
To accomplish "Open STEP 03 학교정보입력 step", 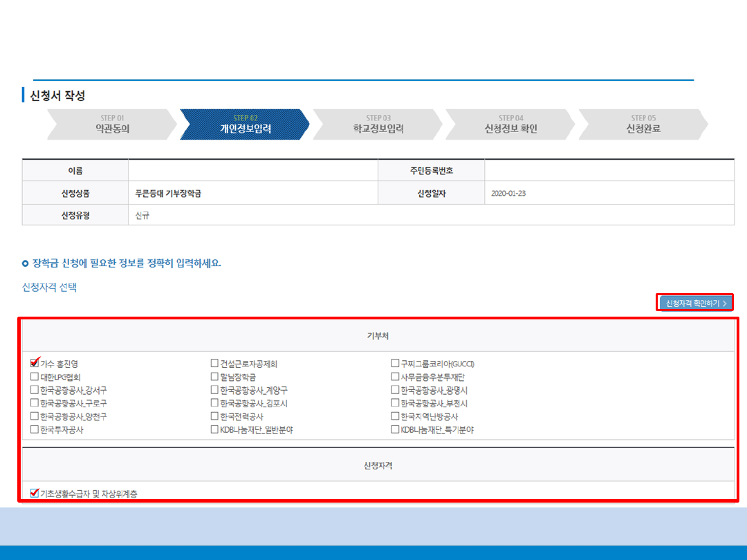I will pyautogui.click(x=378, y=124).
